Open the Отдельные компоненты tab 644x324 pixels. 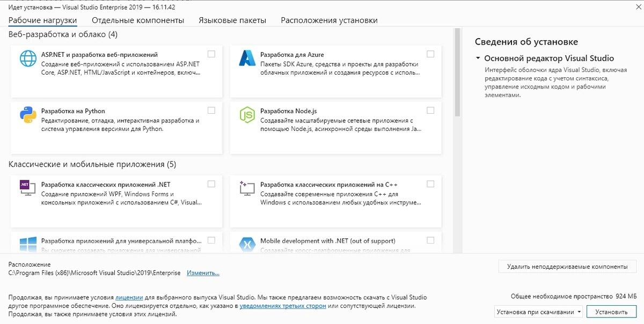click(x=138, y=20)
